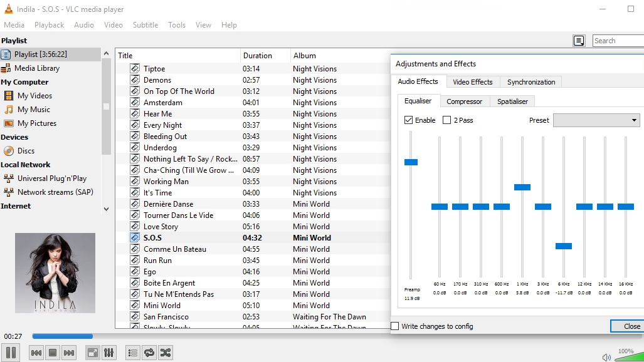Screen dimensions: 644x362
Task: Pause playback with the pause button
Action: (x=11, y=353)
